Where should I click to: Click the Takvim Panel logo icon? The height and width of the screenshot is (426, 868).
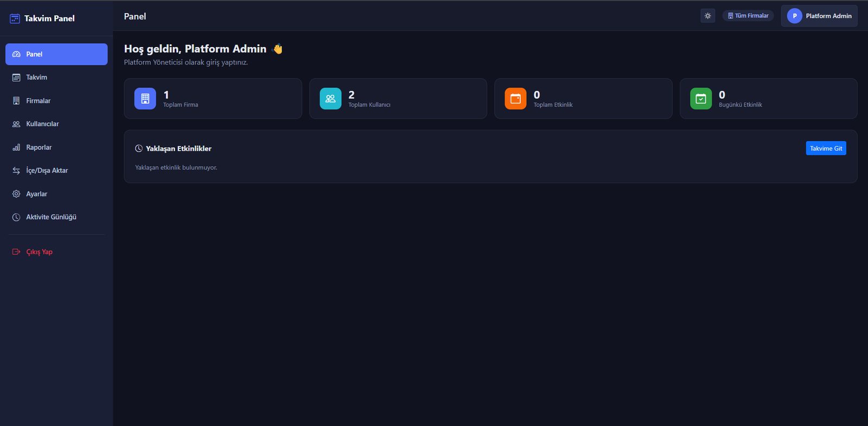coord(15,18)
